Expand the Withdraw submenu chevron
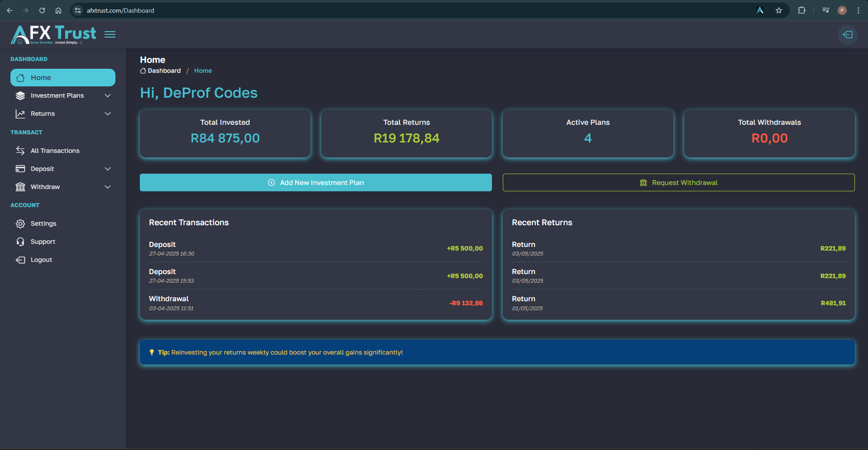The width and height of the screenshot is (868, 450). (108, 187)
